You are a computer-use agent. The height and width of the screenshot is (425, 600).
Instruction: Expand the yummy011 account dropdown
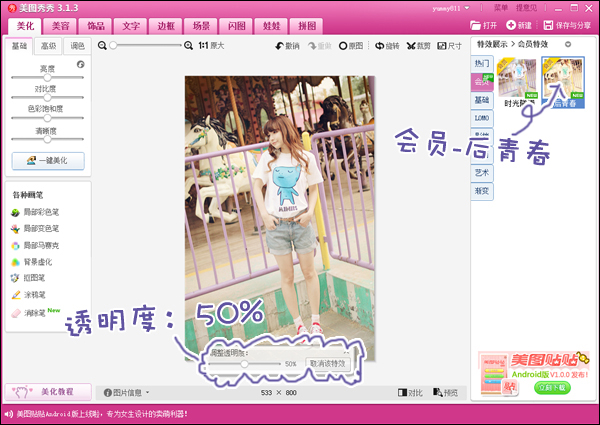(x=467, y=8)
